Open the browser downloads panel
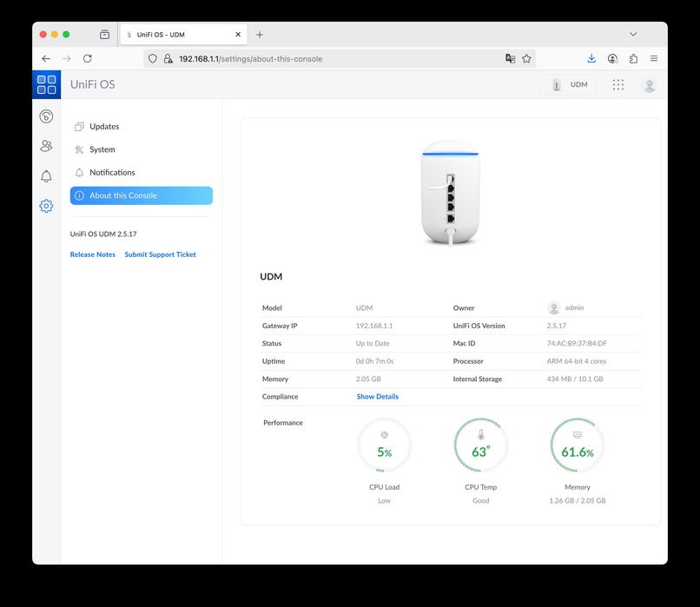Viewport: 700px width, 607px height. tap(591, 58)
